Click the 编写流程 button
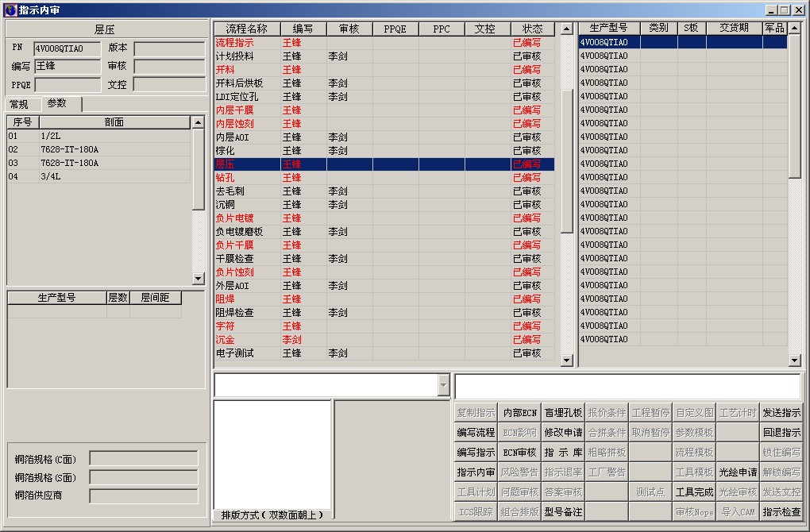The width and height of the screenshot is (810, 532). coord(476,432)
